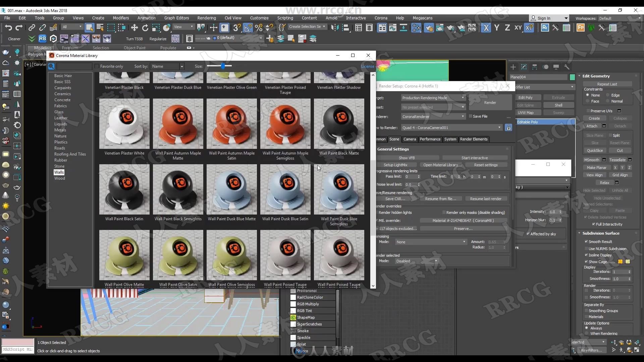Screen dimensions: 644x362
Task: Open the Schematic View icon
Action: point(403,27)
